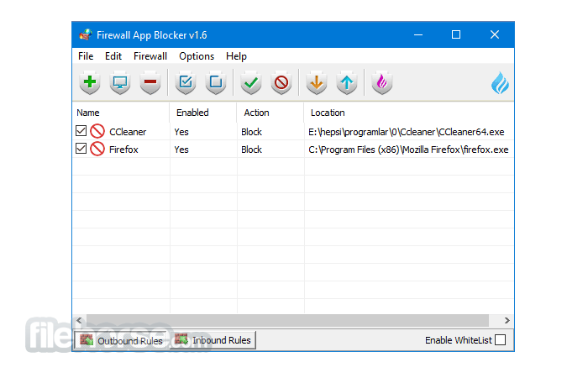Click the CCleaner64.exe location path
The image size is (588, 378).
[406, 132]
